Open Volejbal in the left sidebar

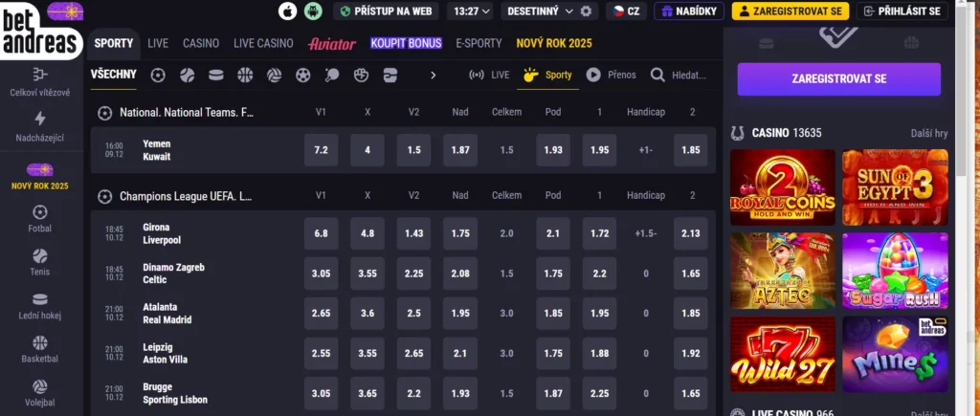(x=40, y=393)
